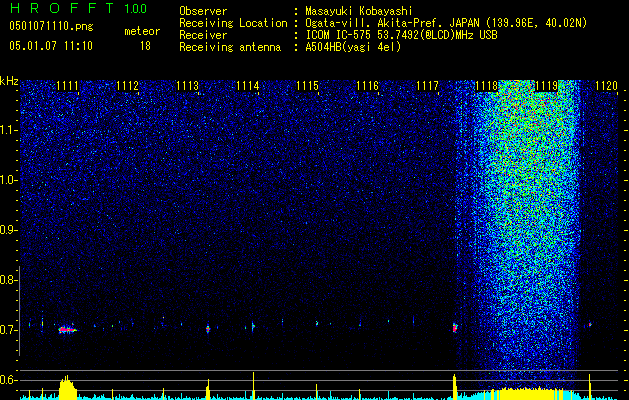629x400 pixels.
Task: Click the 1118 time marker
Action: (x=487, y=86)
